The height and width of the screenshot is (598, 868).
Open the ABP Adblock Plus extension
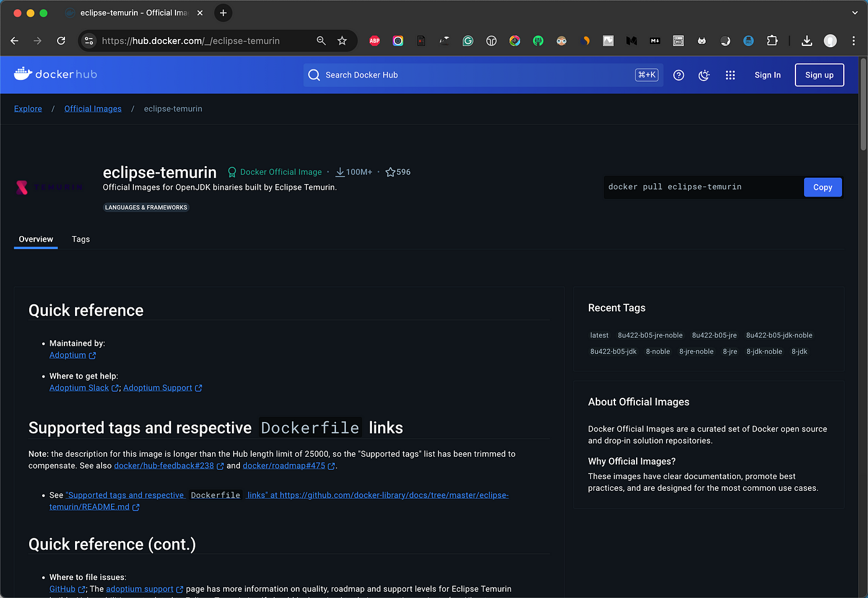(374, 41)
